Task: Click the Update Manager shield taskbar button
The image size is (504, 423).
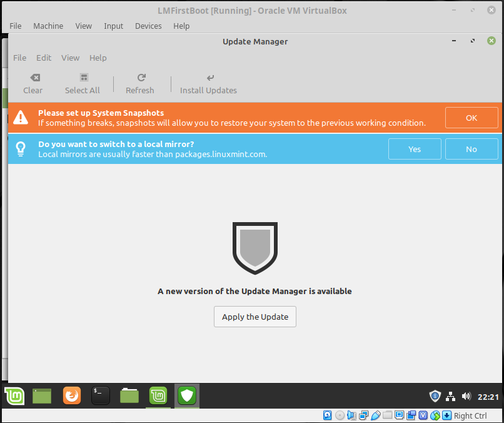Action: (187, 395)
